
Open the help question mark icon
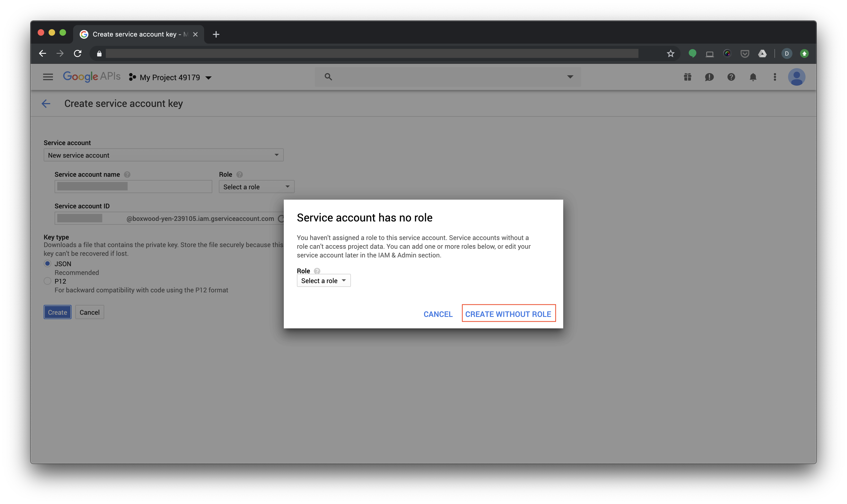point(731,77)
